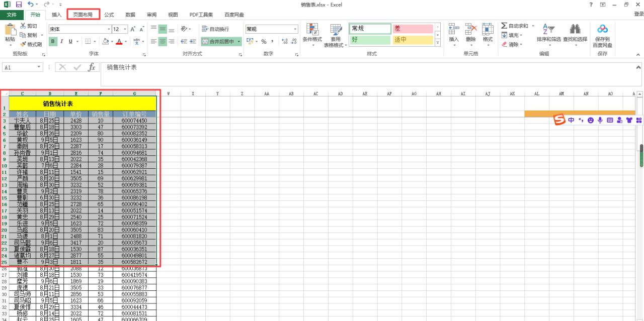The height and width of the screenshot is (321, 644).
Task: Click the Help question mark button
Action: pos(591,5)
